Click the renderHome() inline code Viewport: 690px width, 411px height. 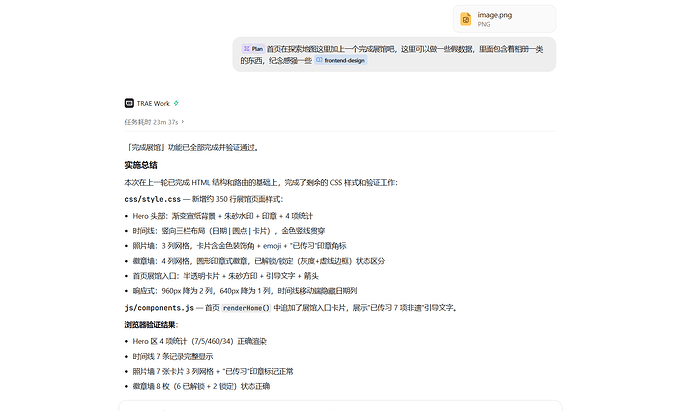246,308
